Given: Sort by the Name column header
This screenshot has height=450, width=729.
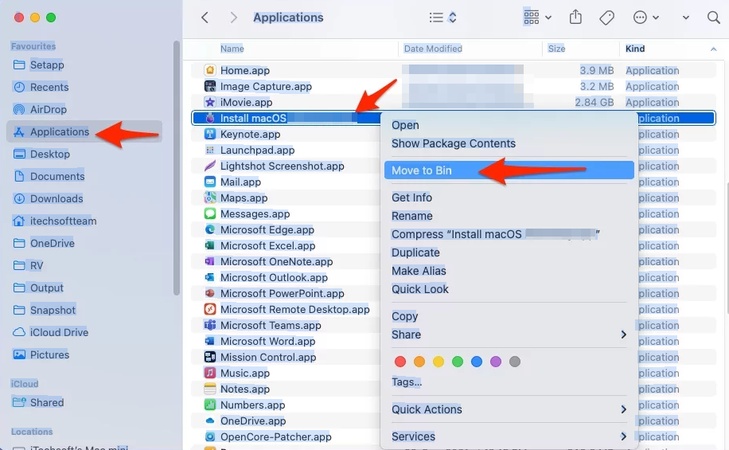Looking at the screenshot, I should 232,48.
